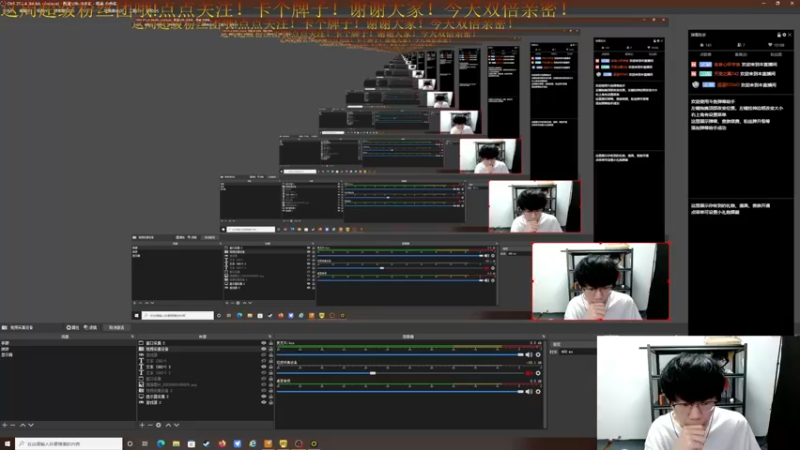Click the Windows taskbar search box
This screenshot has width=800, height=450.
pos(69,444)
